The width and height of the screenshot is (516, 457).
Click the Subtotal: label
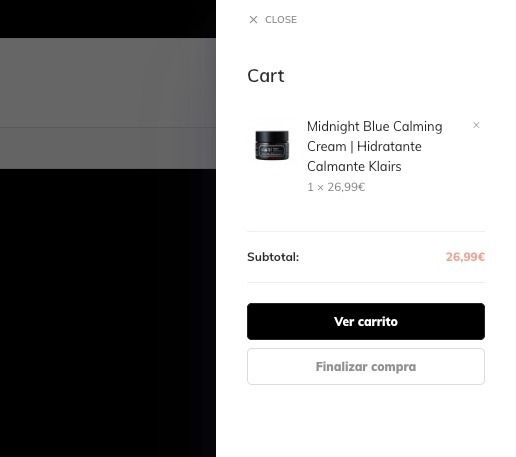(x=273, y=257)
